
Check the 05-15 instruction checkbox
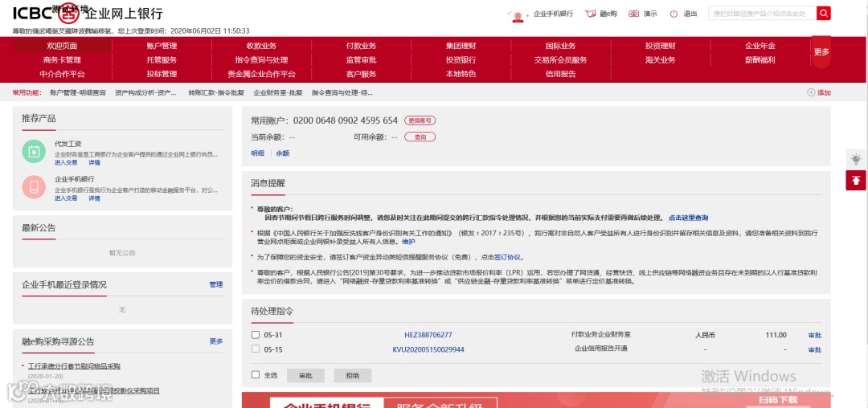(x=256, y=349)
